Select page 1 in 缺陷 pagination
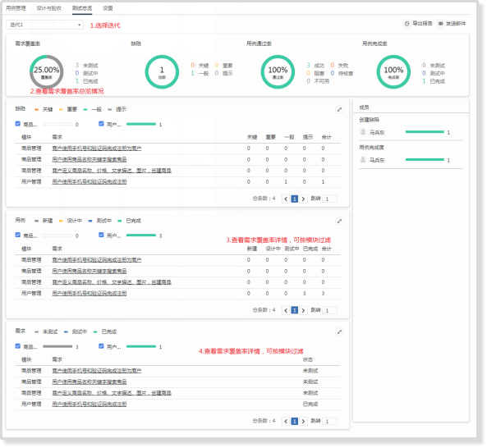This screenshot has height=448, width=487. coord(295,199)
